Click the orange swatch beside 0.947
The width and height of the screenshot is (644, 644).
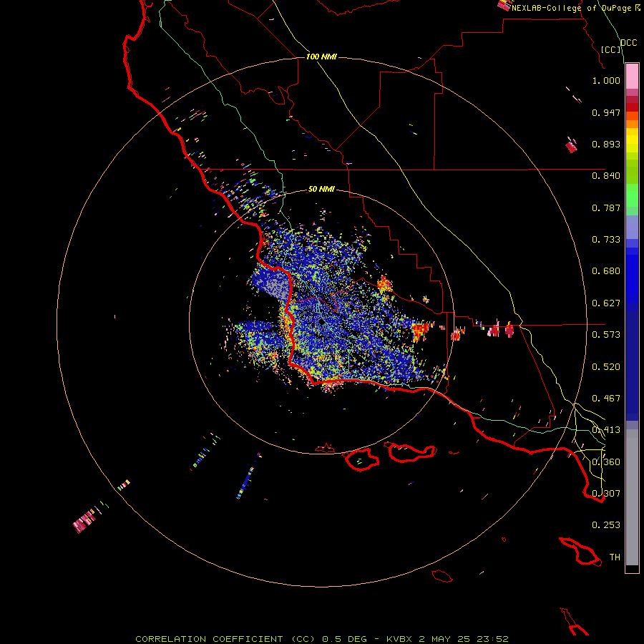(x=632, y=116)
